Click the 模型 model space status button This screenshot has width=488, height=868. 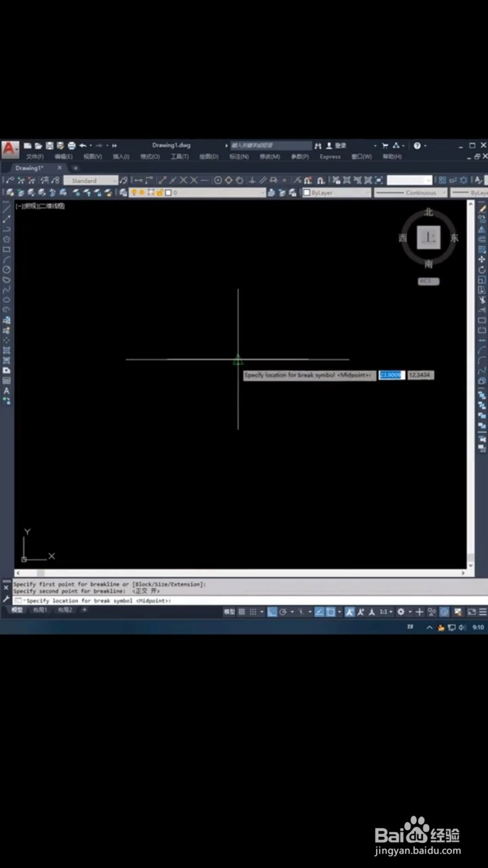click(x=229, y=612)
